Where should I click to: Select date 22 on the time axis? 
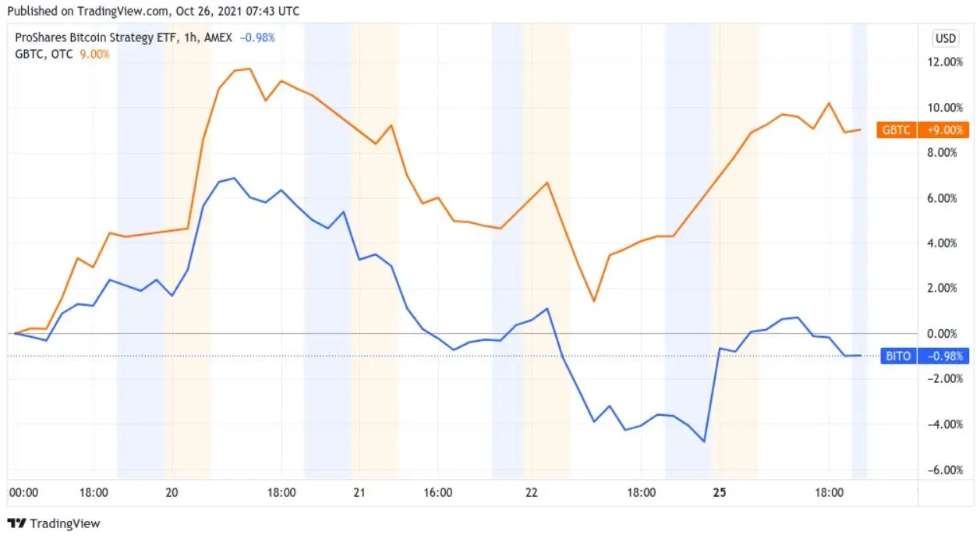(x=532, y=492)
